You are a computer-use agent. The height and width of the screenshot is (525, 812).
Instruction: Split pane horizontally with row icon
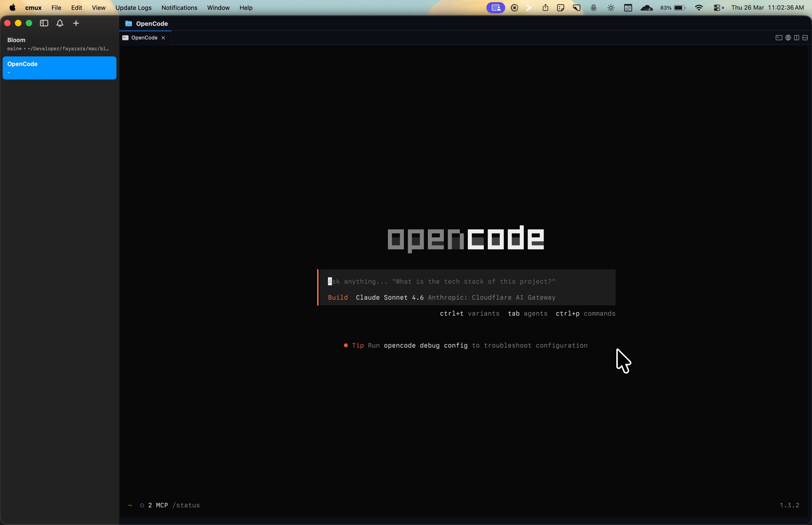(805, 38)
